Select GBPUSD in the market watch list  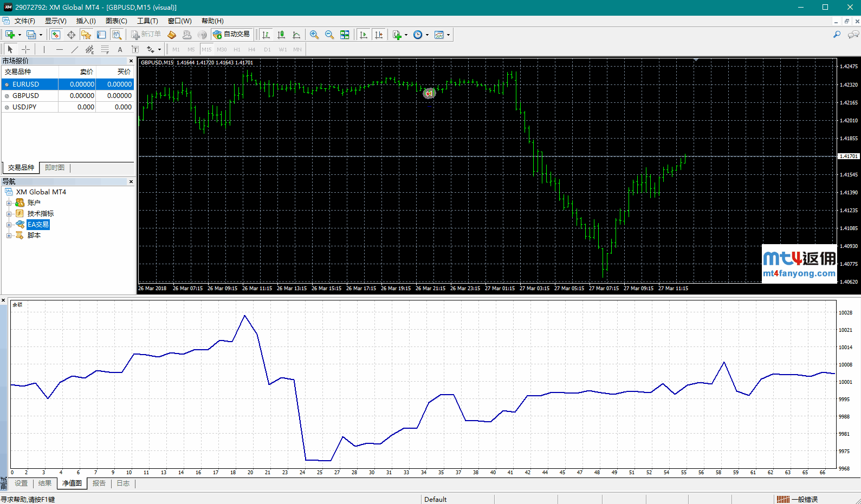click(25, 96)
